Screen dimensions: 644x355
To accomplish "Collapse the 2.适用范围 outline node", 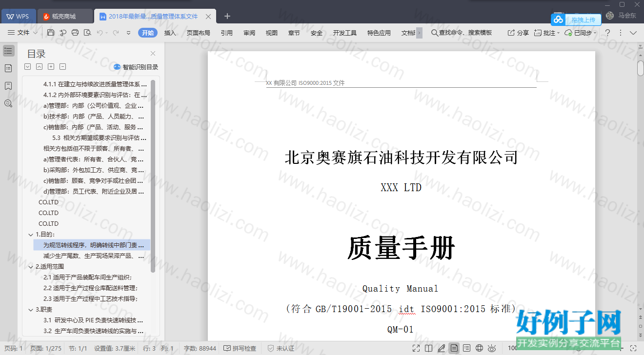I will pos(31,267).
